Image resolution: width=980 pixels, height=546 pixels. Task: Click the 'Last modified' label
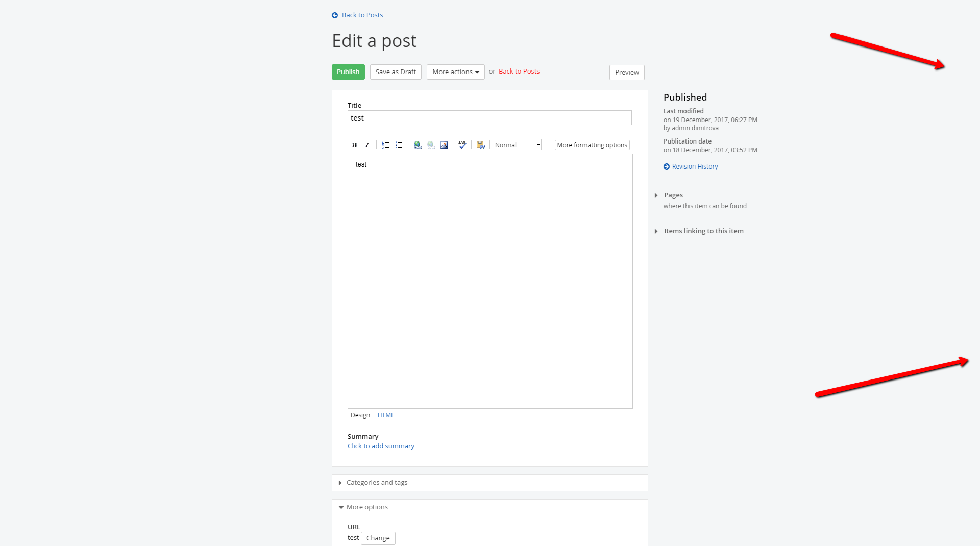click(683, 111)
